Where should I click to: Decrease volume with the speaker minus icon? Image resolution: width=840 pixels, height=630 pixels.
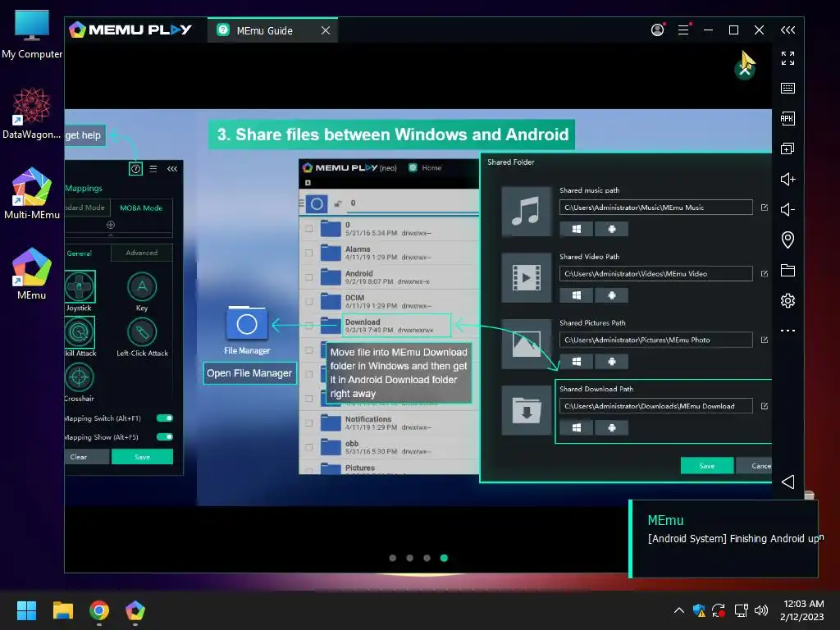tap(787, 209)
